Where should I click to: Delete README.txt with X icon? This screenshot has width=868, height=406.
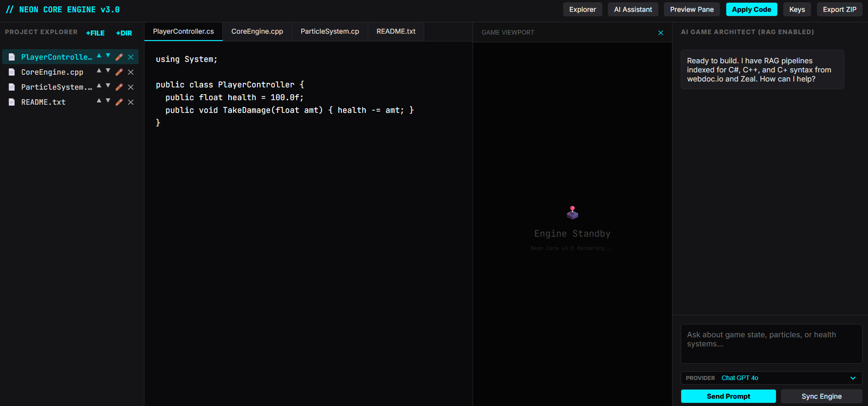point(131,102)
